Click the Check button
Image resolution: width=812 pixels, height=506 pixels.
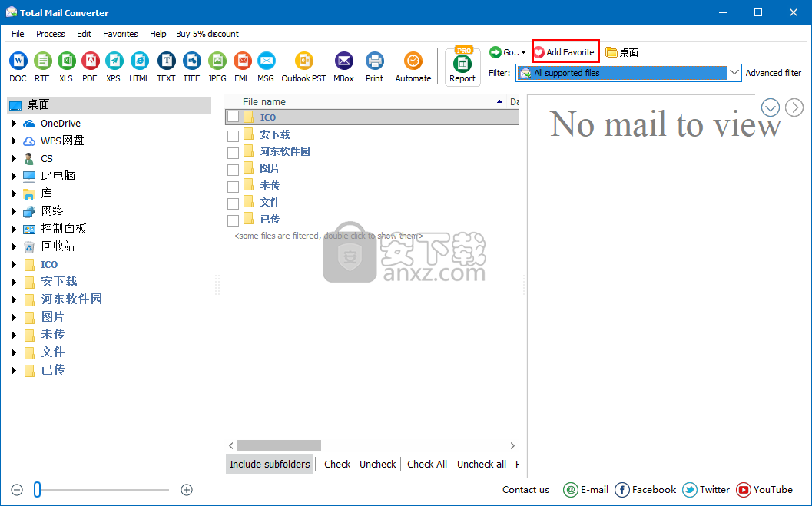[x=337, y=464]
